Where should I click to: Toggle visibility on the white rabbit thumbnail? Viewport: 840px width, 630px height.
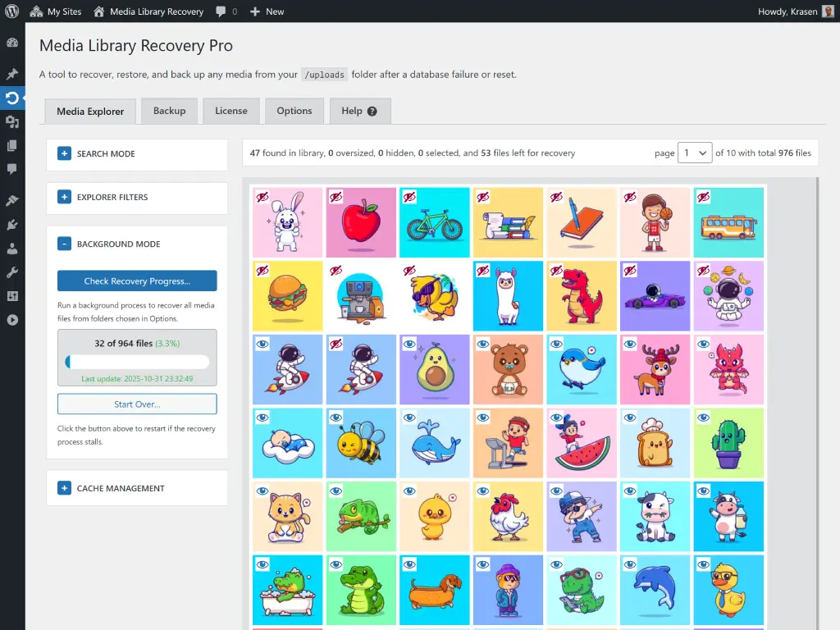click(263, 196)
